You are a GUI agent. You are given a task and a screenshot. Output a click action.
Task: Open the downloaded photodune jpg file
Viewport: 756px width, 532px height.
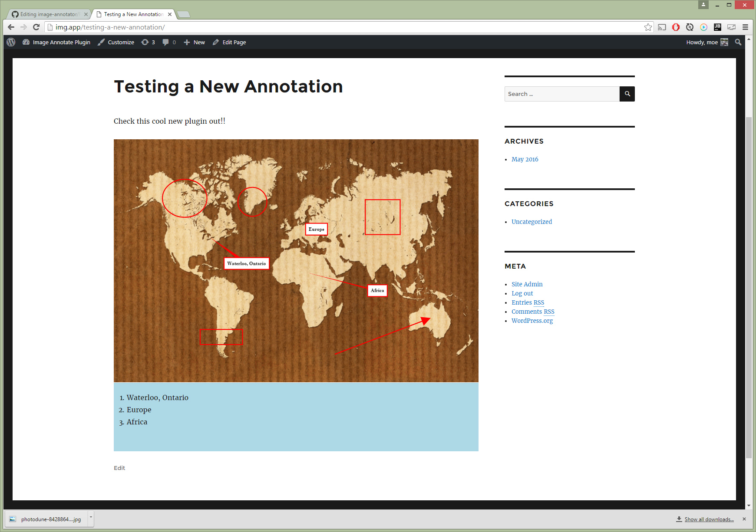coord(46,519)
